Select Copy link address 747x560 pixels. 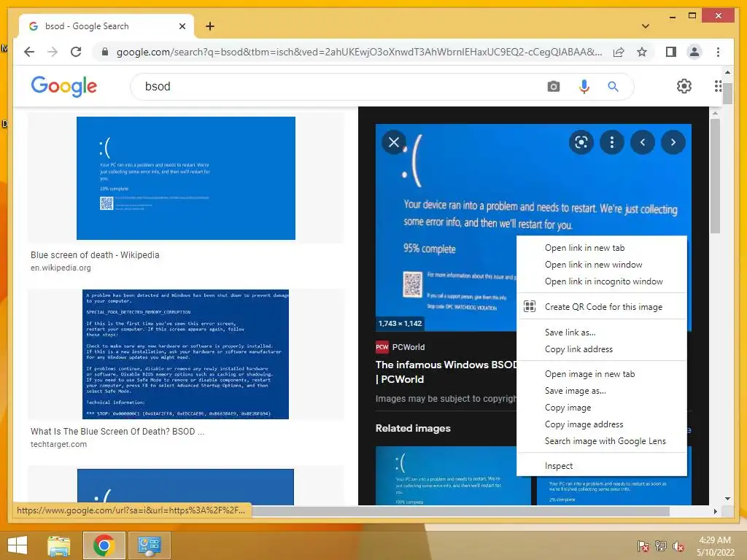point(601,349)
